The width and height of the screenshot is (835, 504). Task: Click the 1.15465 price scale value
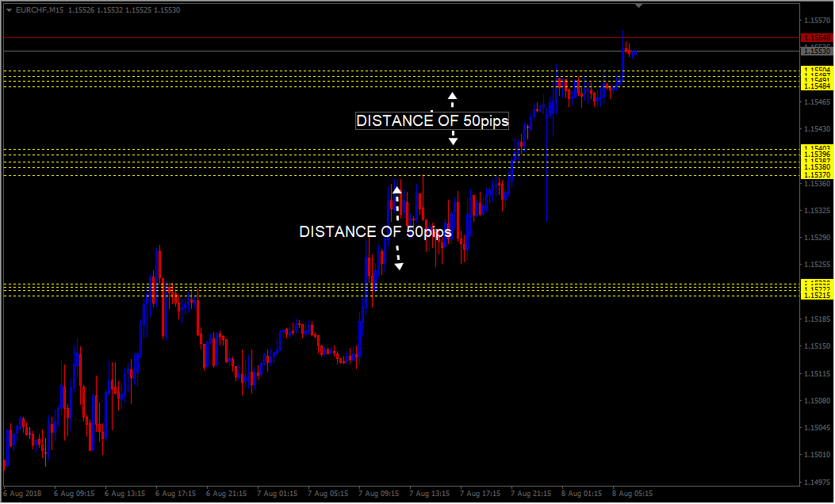click(x=818, y=101)
